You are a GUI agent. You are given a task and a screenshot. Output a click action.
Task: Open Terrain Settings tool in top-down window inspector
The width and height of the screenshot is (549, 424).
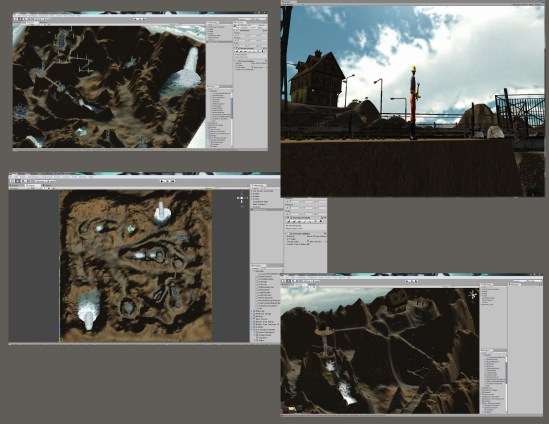320,221
